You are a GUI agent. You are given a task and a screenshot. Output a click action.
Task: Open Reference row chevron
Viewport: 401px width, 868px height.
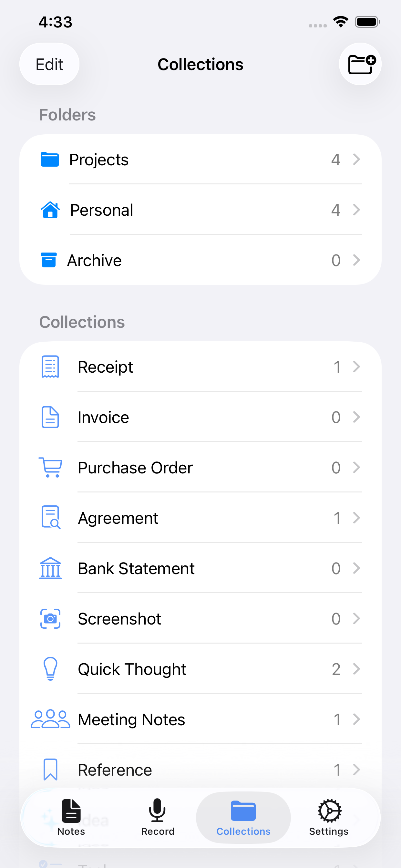click(x=356, y=770)
